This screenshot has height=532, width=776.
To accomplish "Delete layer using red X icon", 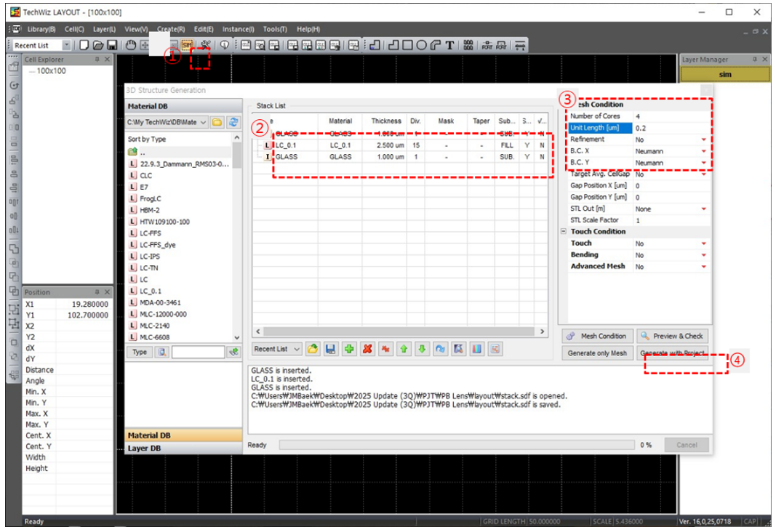I will click(x=368, y=350).
